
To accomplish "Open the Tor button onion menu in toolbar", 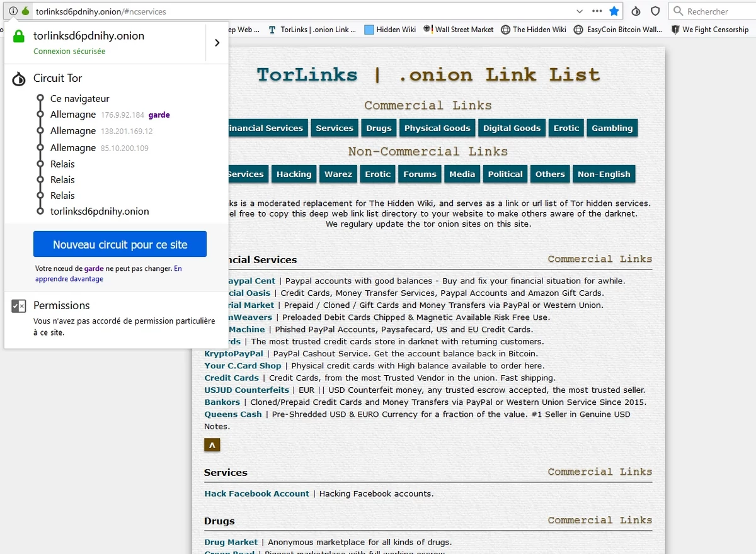I will pos(636,11).
